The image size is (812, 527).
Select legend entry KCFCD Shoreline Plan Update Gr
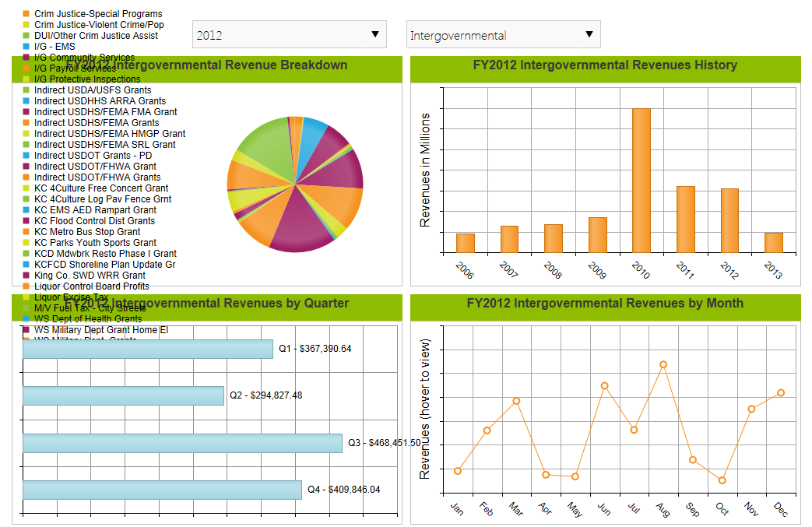(x=100, y=264)
